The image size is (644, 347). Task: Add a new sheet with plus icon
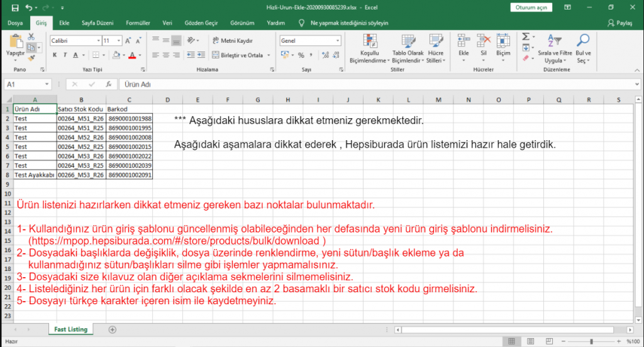(x=113, y=329)
